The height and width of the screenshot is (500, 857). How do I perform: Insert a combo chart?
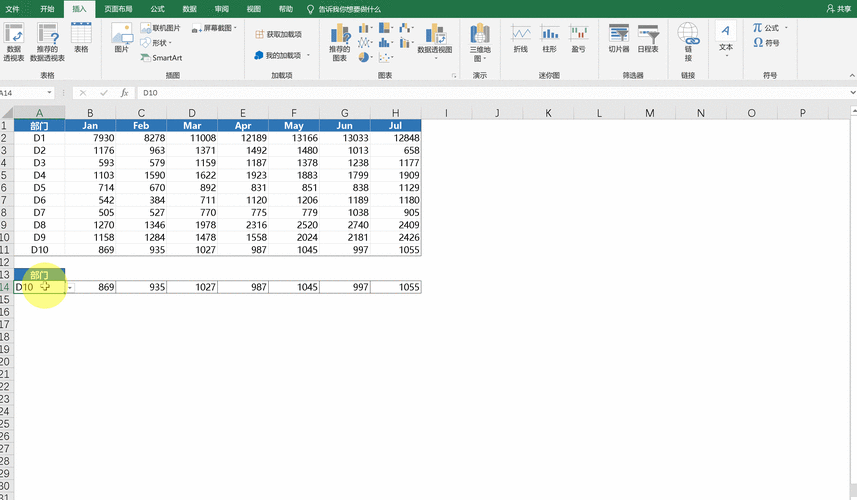click(406, 42)
